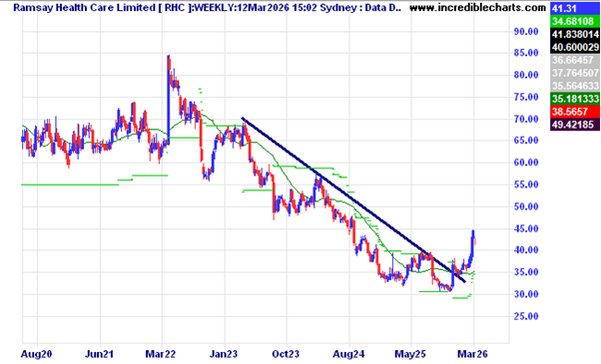Viewport: 601px width, 364px height.
Task: Click the Mar22 date axis label
Action: (161, 354)
